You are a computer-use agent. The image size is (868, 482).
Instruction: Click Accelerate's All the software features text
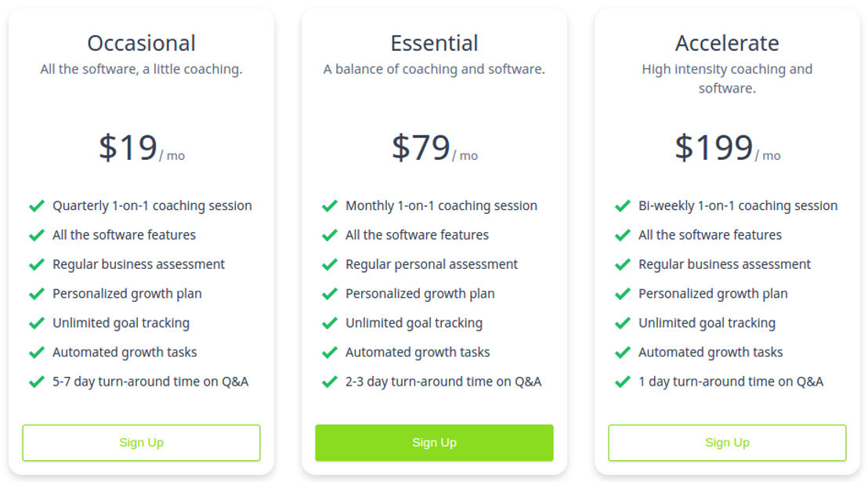coord(710,235)
